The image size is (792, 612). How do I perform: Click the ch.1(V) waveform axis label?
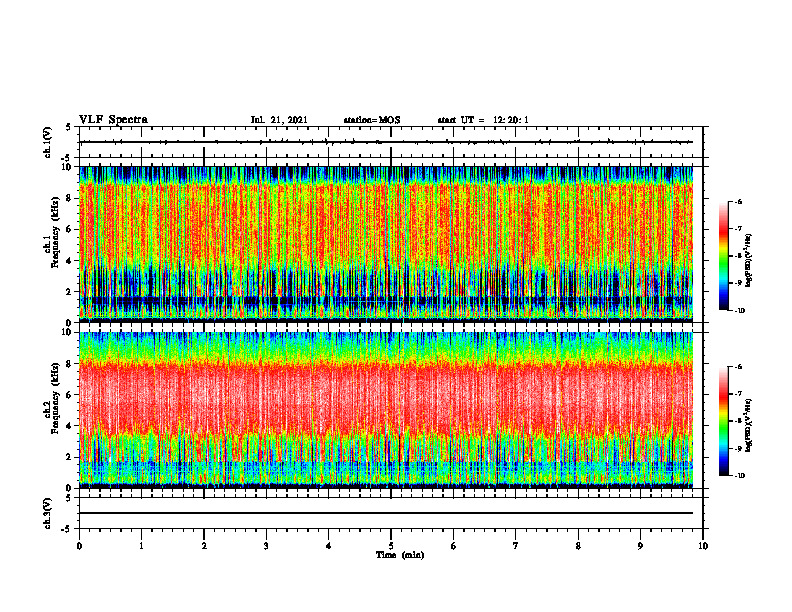(x=48, y=142)
